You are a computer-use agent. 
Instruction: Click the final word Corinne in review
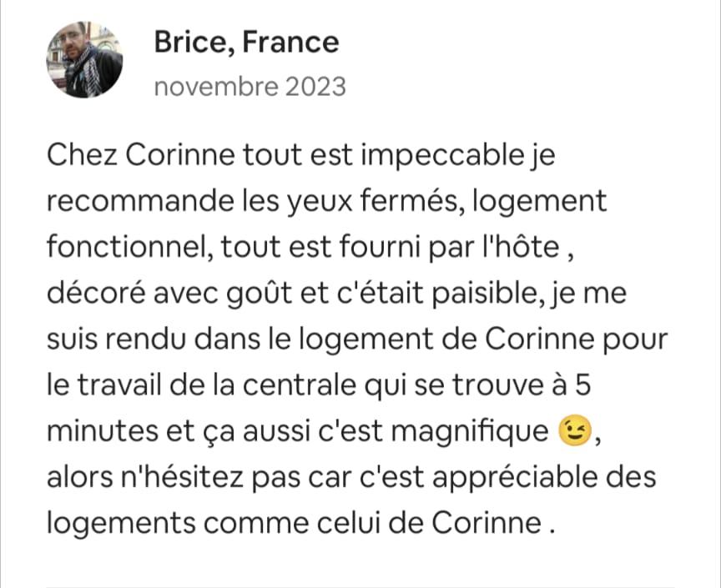point(487,523)
